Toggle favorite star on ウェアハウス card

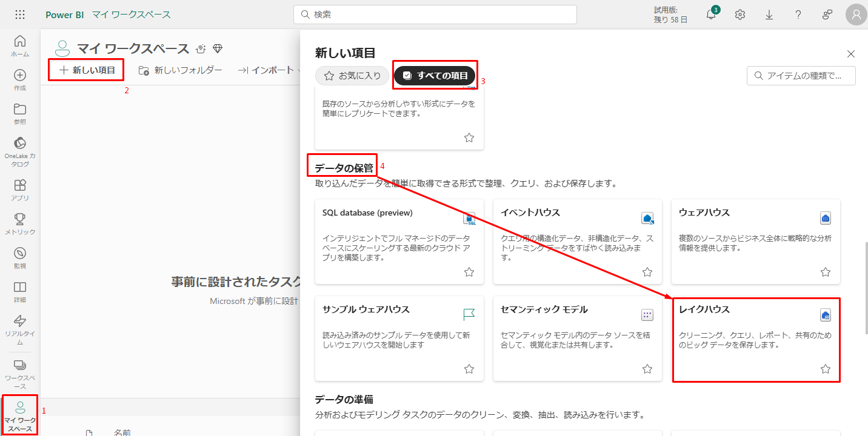(825, 272)
